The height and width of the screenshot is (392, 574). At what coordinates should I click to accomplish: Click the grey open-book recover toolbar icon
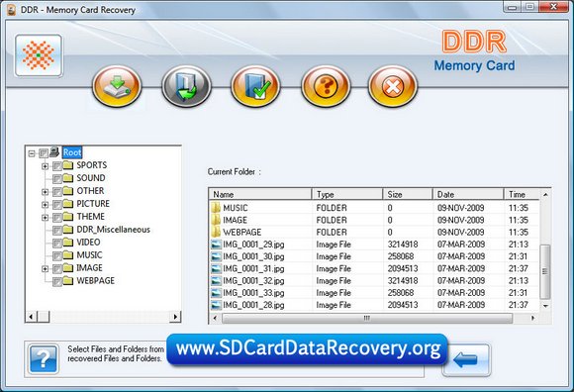pyautogui.click(x=186, y=86)
